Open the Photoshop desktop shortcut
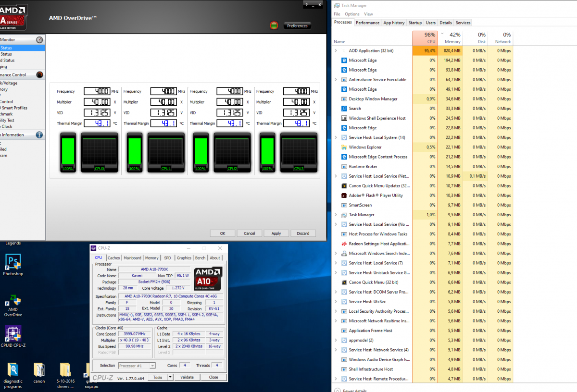The width and height of the screenshot is (577, 392). pyautogui.click(x=13, y=262)
